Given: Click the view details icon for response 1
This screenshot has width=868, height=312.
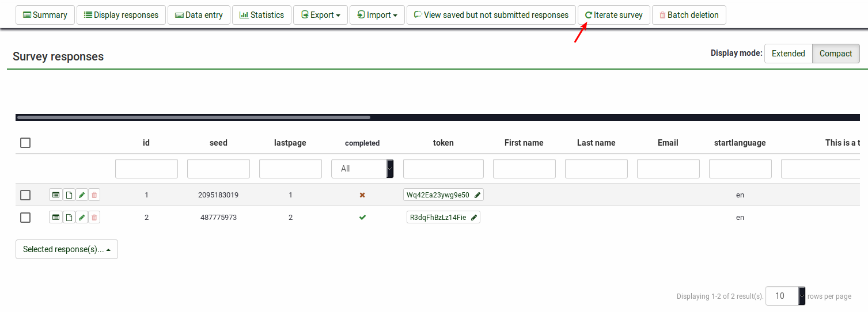Looking at the screenshot, I should coord(55,195).
